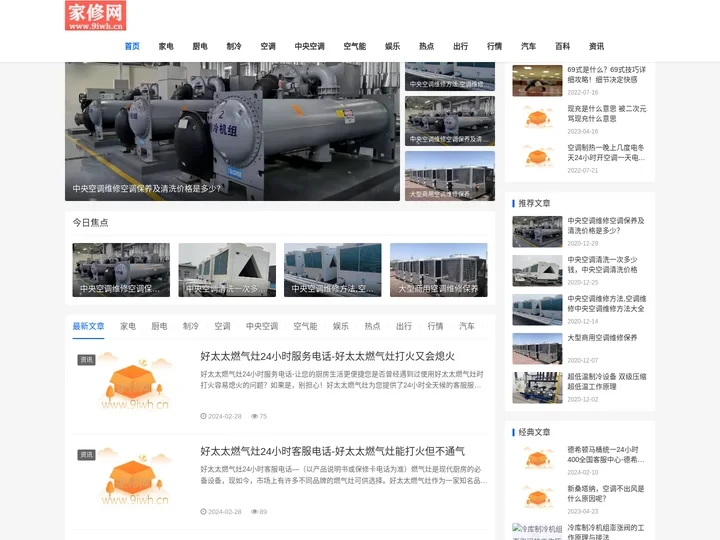Open the 家电 item in top navigation
Viewport: 720px width, 540px height.
pos(166,46)
